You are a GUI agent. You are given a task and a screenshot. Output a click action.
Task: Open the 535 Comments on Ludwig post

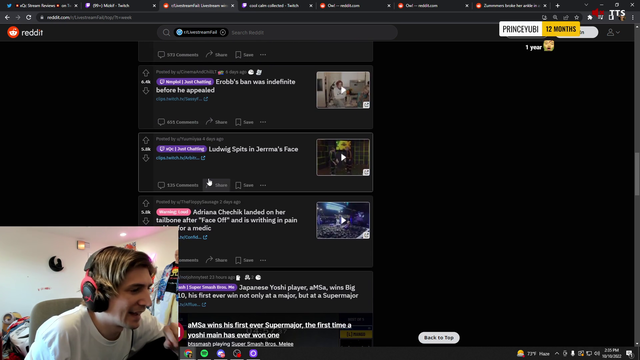(x=178, y=185)
